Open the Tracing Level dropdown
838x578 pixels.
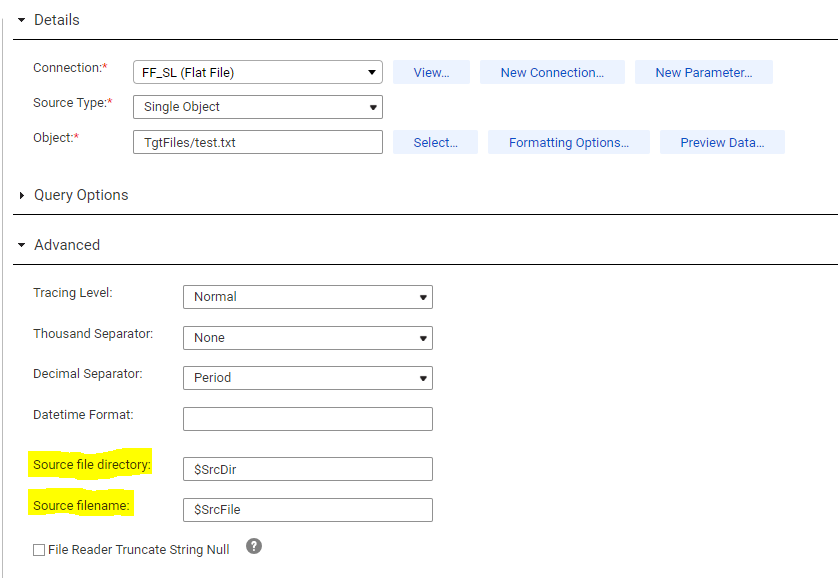tap(308, 297)
